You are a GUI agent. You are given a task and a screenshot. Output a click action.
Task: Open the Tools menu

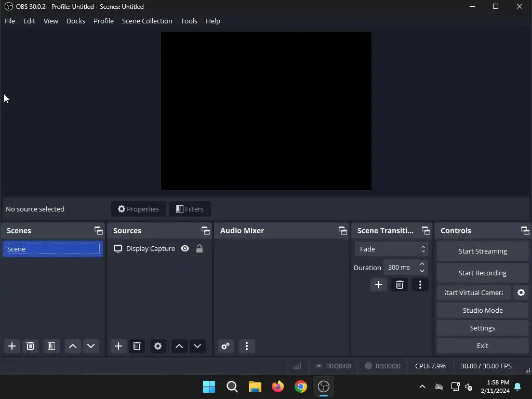click(189, 21)
